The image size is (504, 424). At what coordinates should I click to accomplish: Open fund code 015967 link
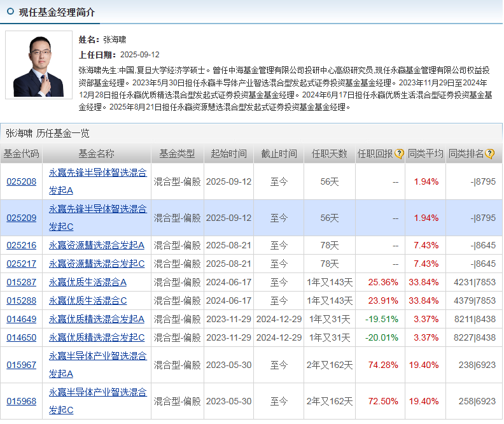tap(22, 365)
